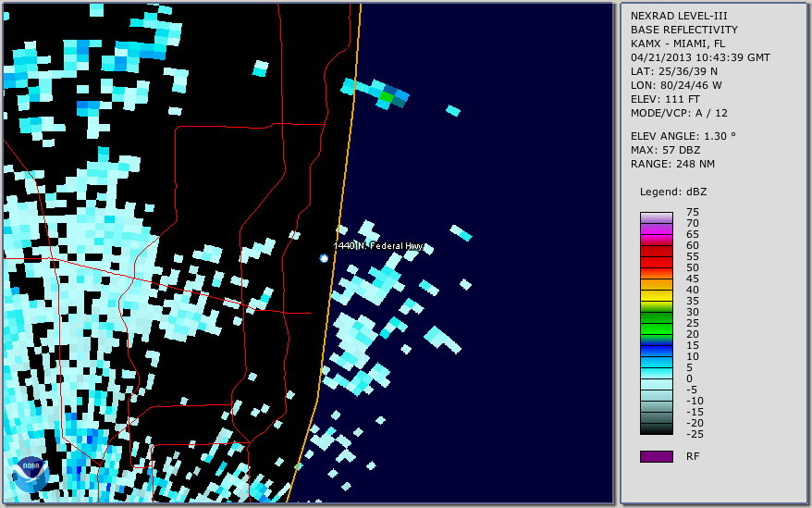The image size is (812, 508).
Task: Select the 'BASE REFLECTIVITY' text
Action: (683, 30)
